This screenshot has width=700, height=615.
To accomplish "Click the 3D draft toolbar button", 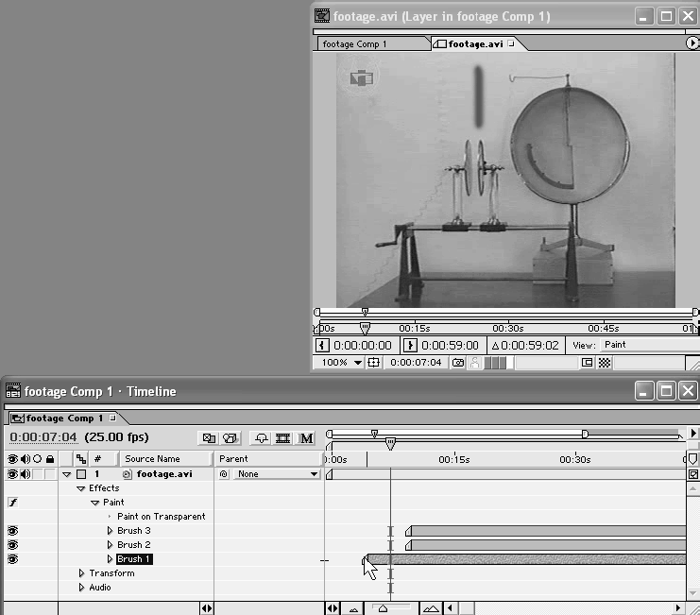I will tap(230, 438).
